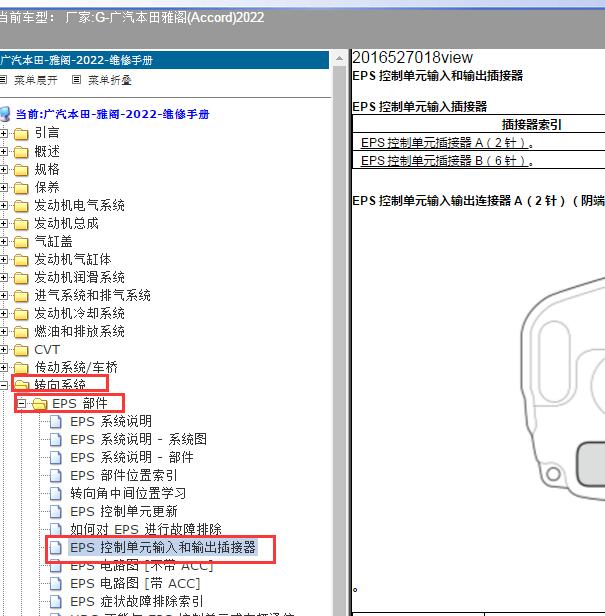The width and height of the screenshot is (605, 616).
Task: Click the EPS connector diagram image
Action: pyautogui.click(x=563, y=390)
